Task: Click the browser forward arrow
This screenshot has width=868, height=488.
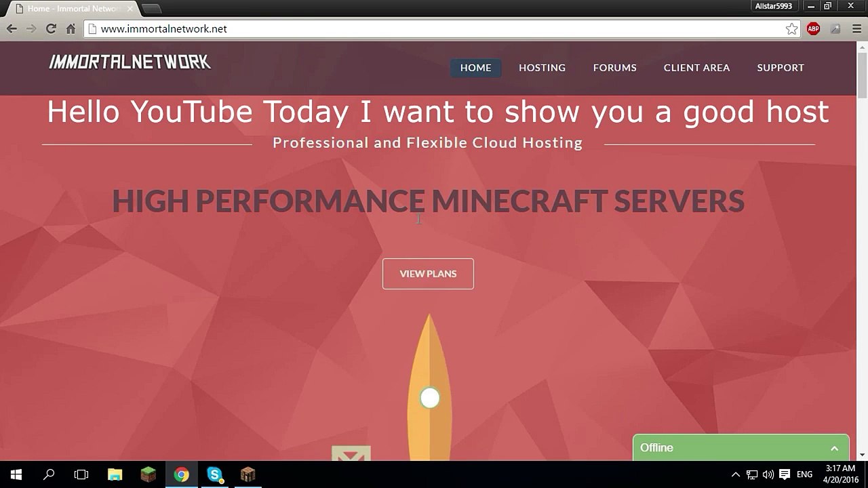Action: pyautogui.click(x=31, y=29)
